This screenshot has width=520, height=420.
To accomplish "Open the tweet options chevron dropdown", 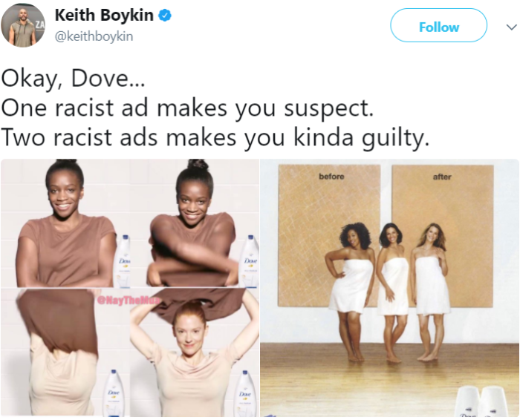I will (x=511, y=27).
